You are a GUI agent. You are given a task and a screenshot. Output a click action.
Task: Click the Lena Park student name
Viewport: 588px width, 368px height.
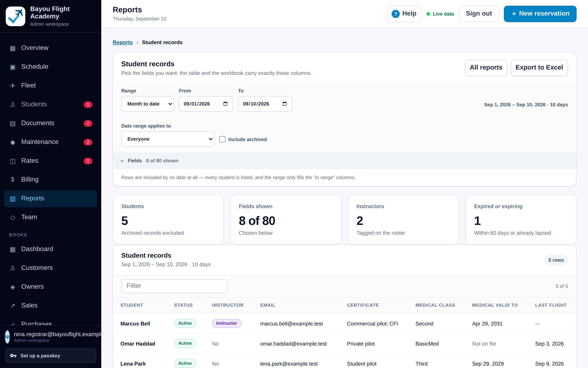point(133,364)
